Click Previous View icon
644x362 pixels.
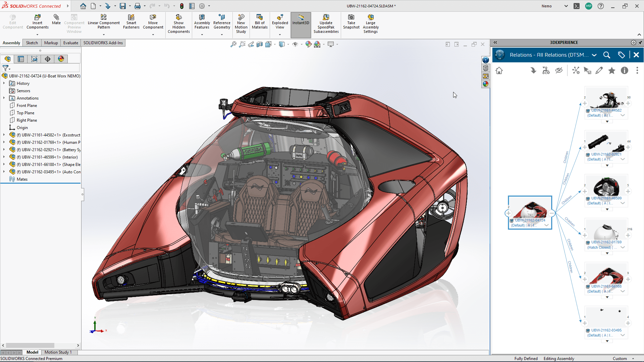251,44
